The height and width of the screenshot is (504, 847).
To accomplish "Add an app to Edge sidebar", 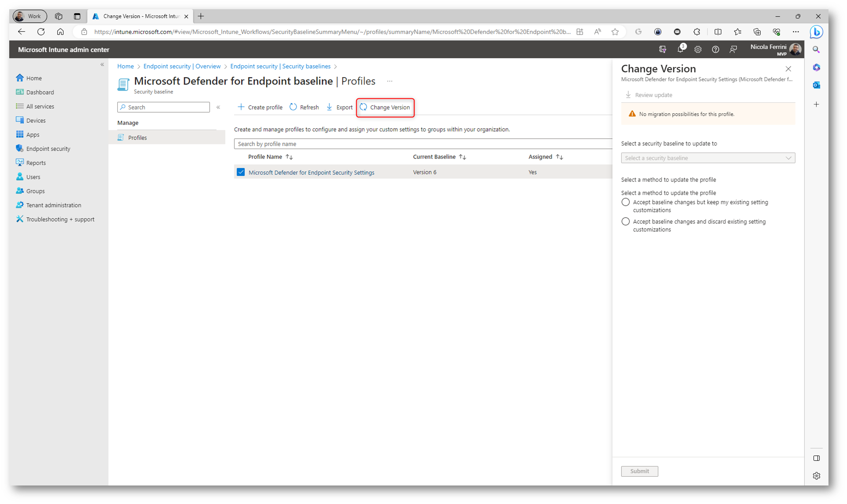I will pyautogui.click(x=816, y=104).
